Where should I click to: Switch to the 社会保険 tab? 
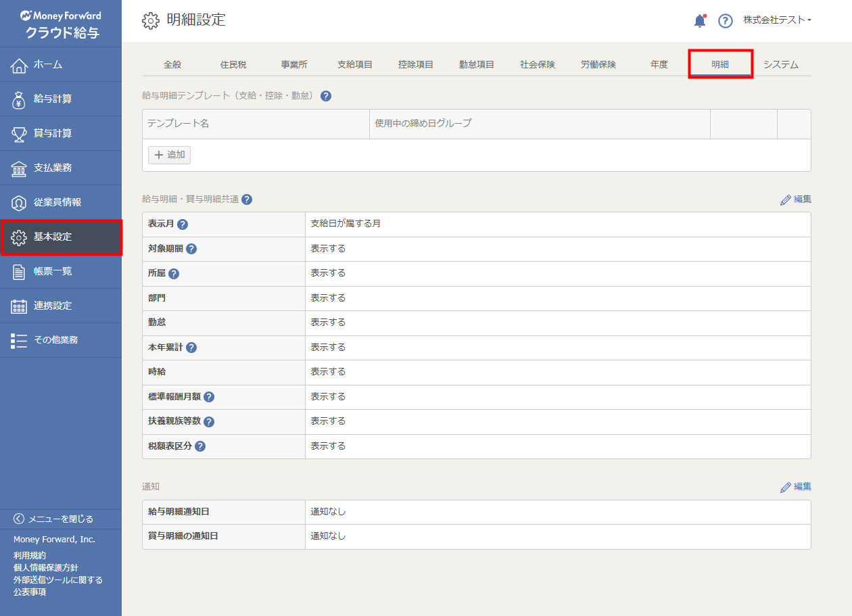point(538,65)
